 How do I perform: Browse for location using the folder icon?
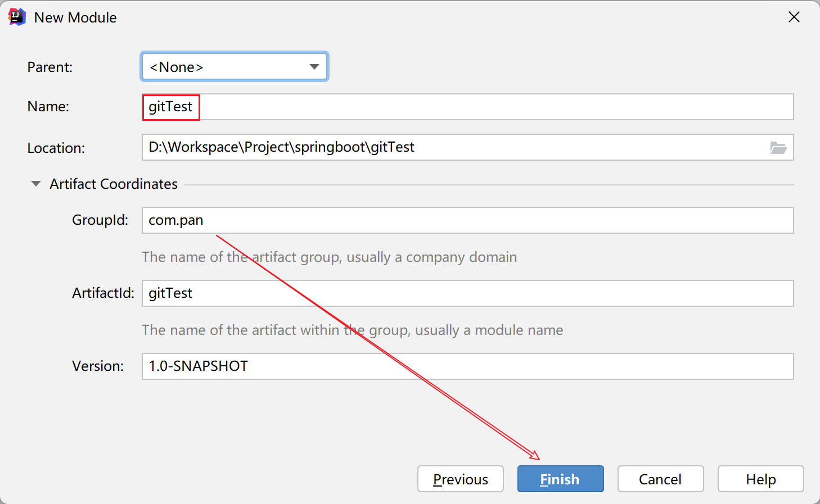pyautogui.click(x=778, y=148)
